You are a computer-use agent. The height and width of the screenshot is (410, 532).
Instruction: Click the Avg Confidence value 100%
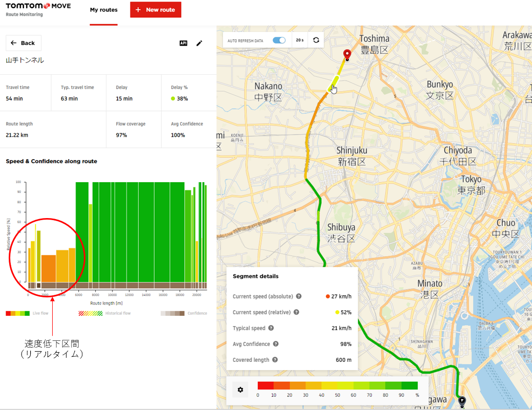(178, 135)
